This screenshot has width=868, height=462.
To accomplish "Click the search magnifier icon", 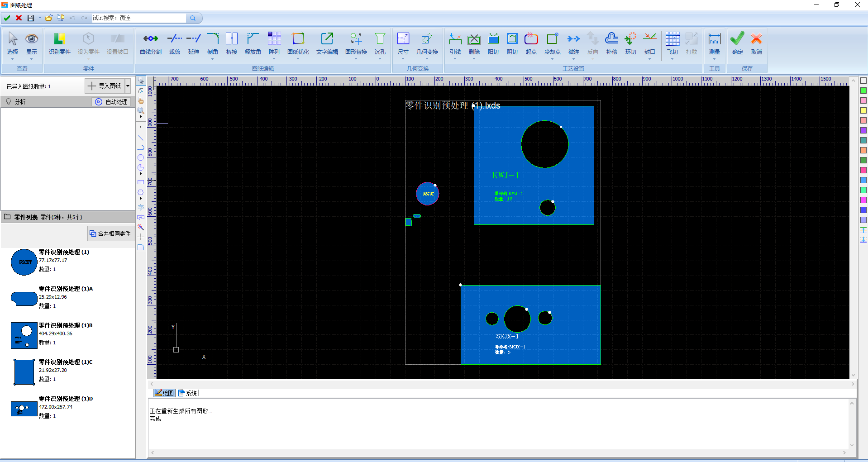I will coord(193,18).
